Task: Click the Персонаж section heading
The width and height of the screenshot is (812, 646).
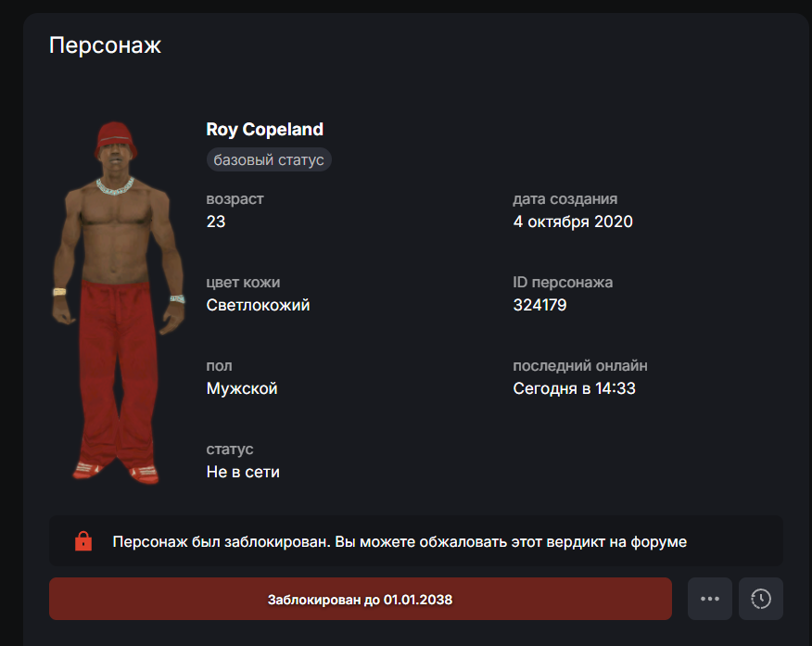Action: click(x=105, y=45)
